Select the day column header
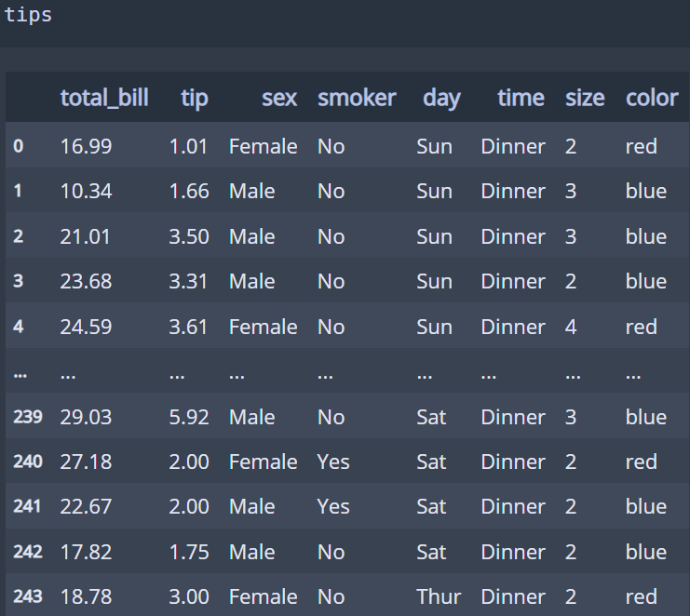 coord(441,99)
